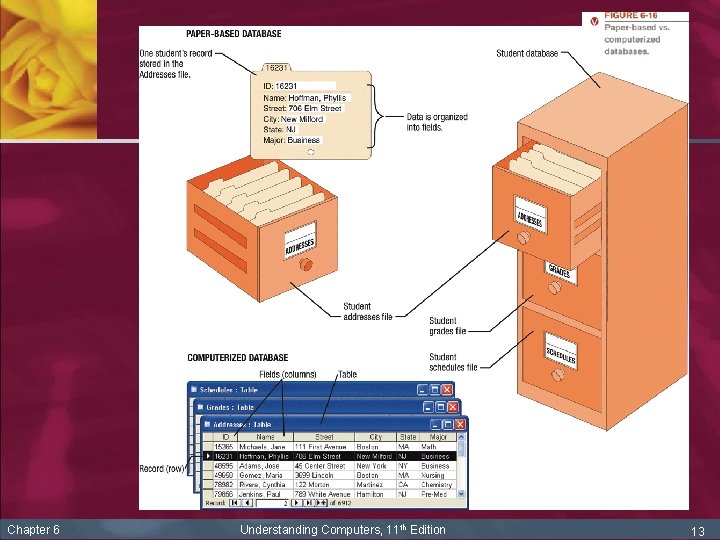Click the cell '3699 Lincoln'
This screenshot has width=720, height=540.
tap(324, 475)
